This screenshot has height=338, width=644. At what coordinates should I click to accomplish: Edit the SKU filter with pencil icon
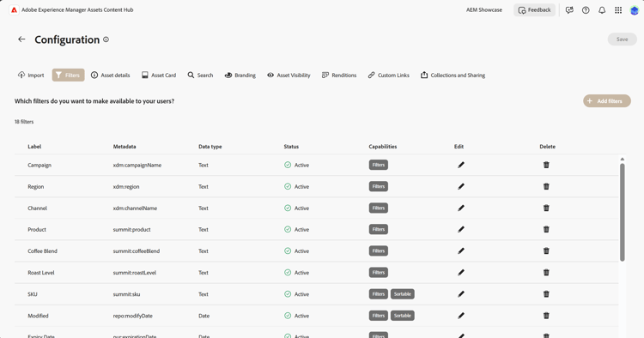tap(461, 294)
